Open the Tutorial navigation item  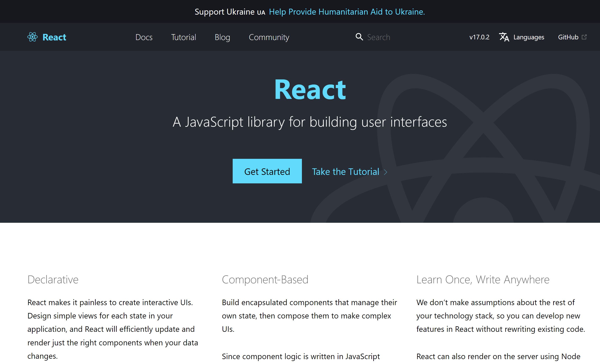click(x=183, y=37)
